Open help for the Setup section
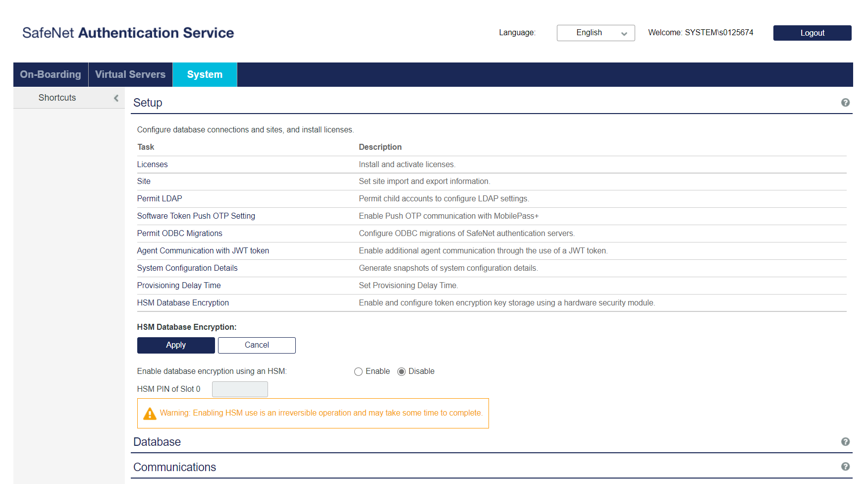Screen dimensions: 868x484 coord(846,102)
